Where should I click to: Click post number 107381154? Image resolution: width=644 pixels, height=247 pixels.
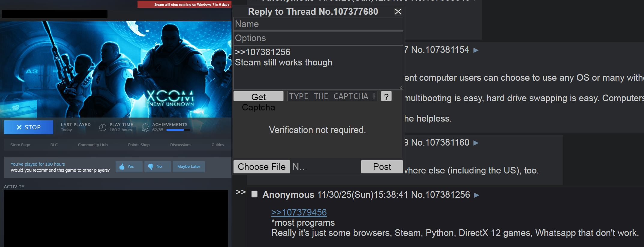447,50
